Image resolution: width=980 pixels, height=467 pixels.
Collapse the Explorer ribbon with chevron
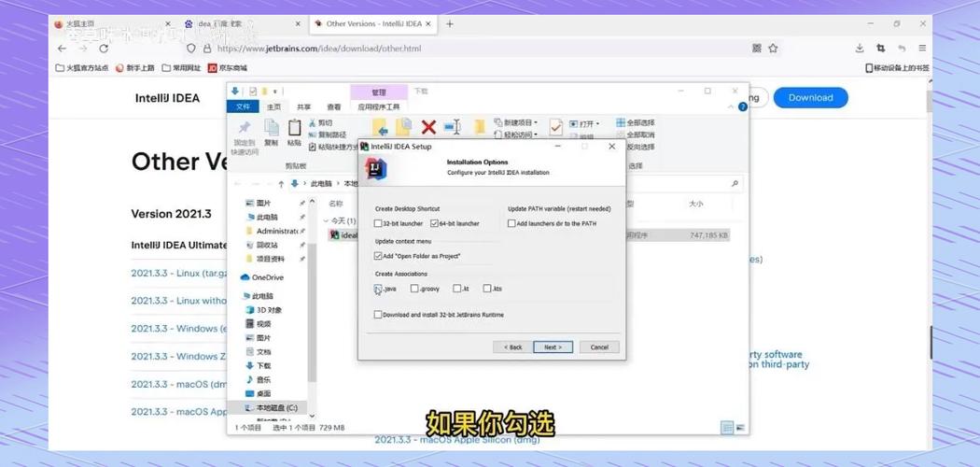pos(731,106)
